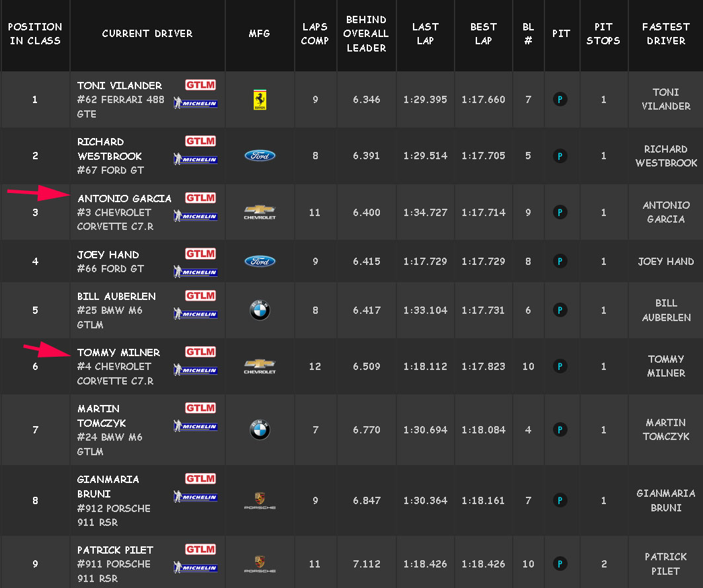Click the Fastest Driver column header
Screen dimensions: 703x588
coord(665,34)
